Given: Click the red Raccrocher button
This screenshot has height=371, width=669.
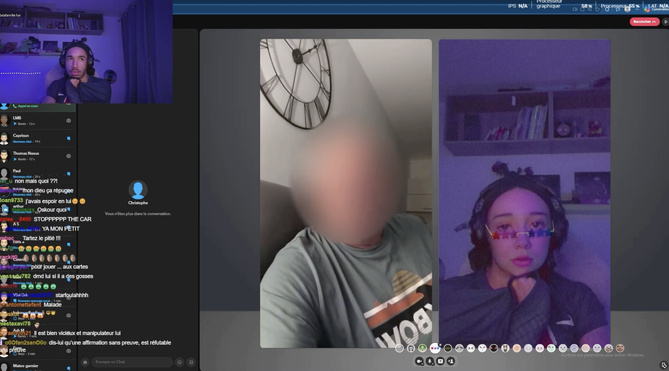Looking at the screenshot, I should [x=644, y=22].
